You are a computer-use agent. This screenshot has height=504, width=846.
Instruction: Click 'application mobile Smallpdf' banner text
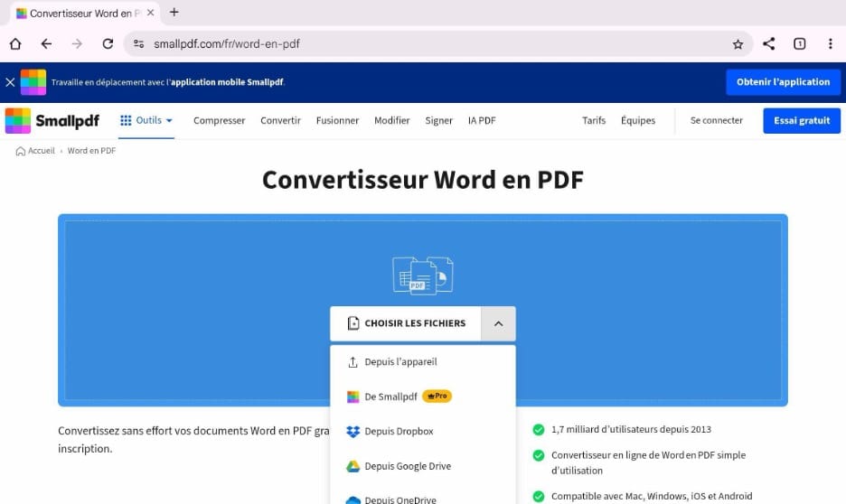click(227, 82)
